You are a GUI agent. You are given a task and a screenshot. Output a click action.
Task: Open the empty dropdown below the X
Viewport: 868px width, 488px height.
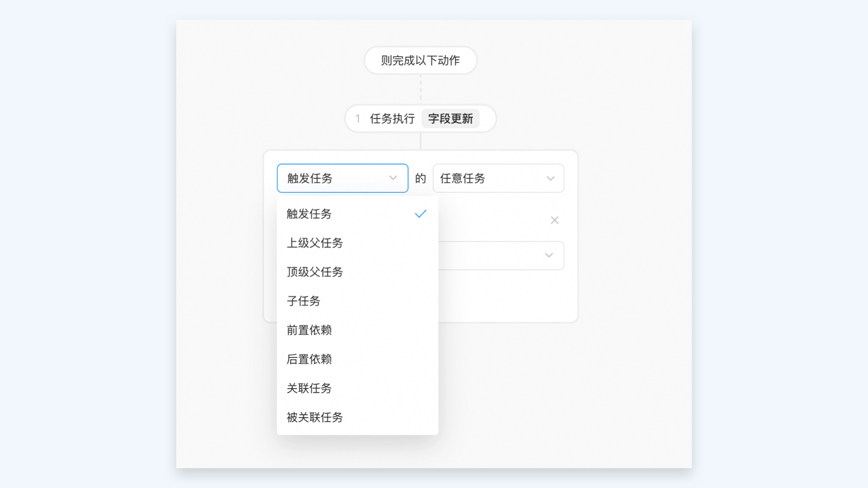tap(501, 256)
